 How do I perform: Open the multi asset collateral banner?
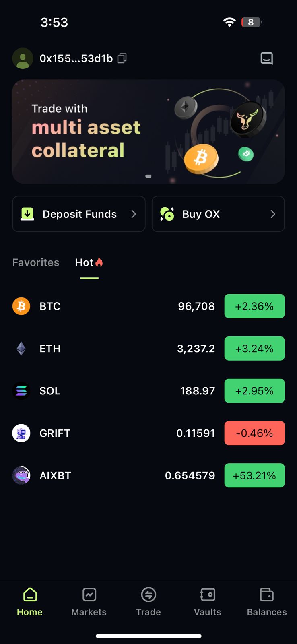148,132
